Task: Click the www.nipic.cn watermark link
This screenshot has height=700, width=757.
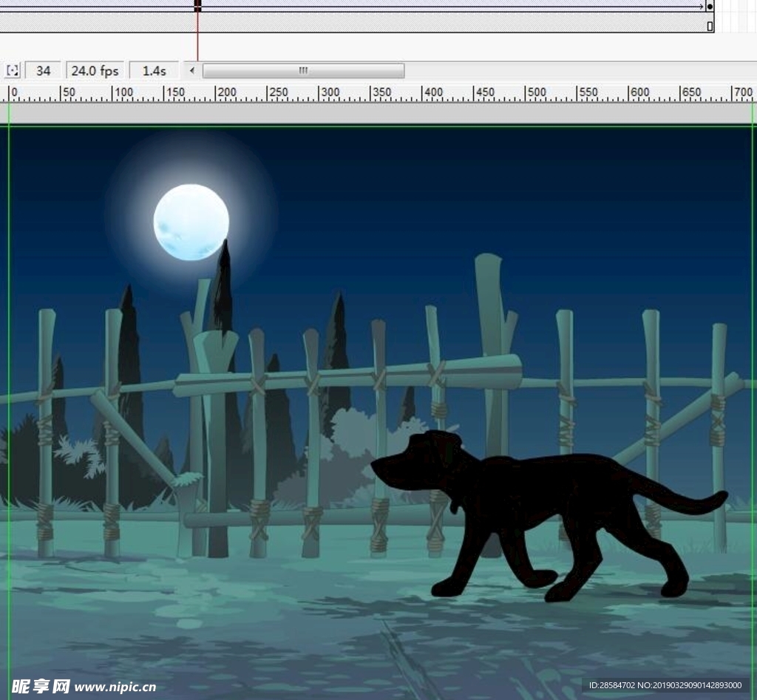Action: (115, 687)
